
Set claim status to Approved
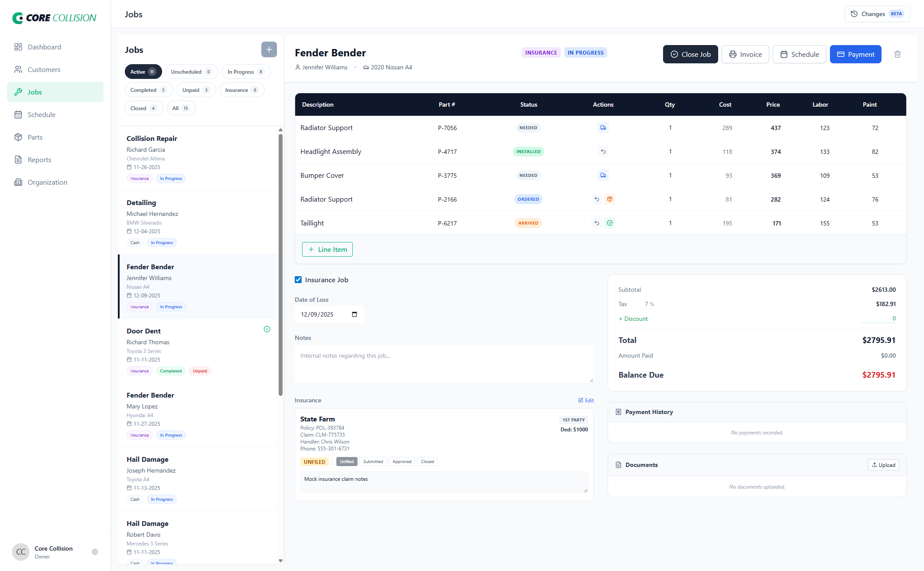pos(401,461)
